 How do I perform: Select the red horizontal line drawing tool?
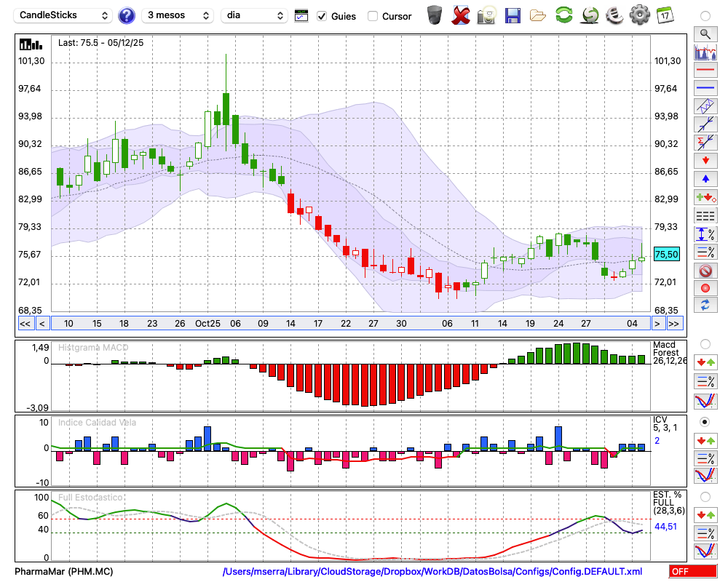705,71
